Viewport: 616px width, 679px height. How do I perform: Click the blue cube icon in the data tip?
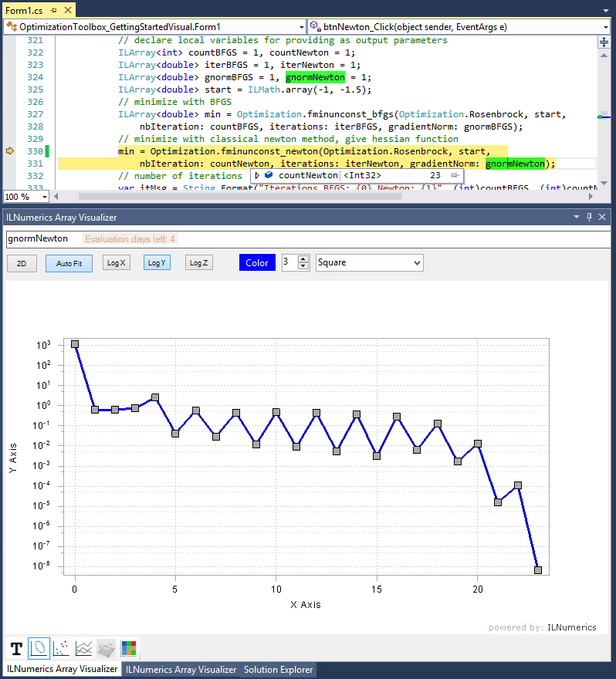(269, 175)
